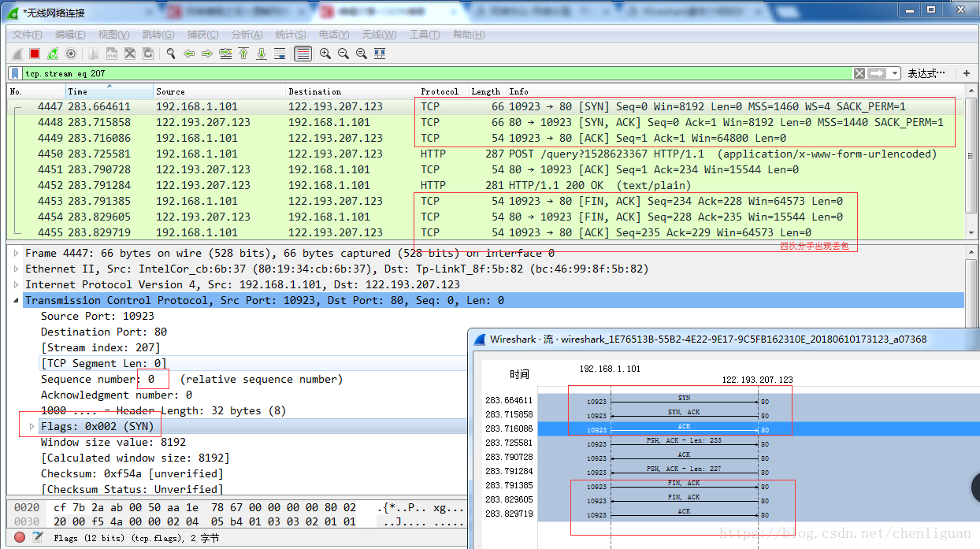Open the 视图(V) menu
Screen dimensions: 980x549
pos(113,35)
